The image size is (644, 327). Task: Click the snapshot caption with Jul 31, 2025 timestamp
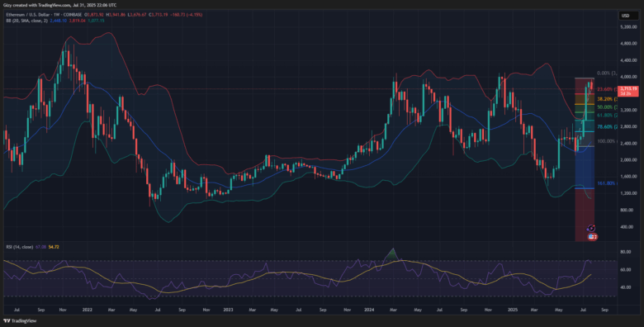tap(59, 5)
